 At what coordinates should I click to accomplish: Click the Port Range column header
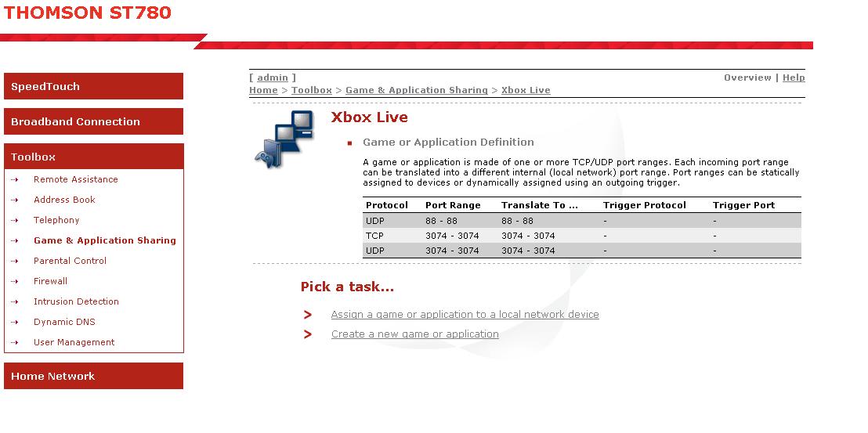(453, 205)
